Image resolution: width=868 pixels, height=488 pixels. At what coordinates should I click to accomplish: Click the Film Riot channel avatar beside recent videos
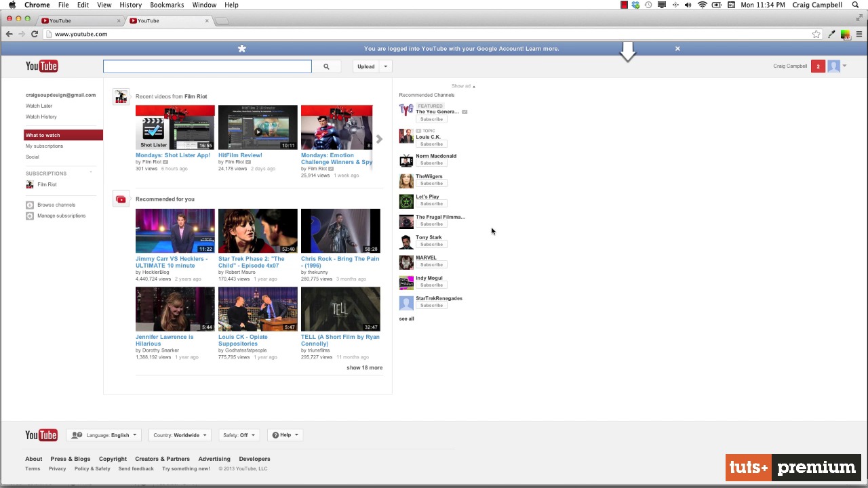[x=121, y=97]
